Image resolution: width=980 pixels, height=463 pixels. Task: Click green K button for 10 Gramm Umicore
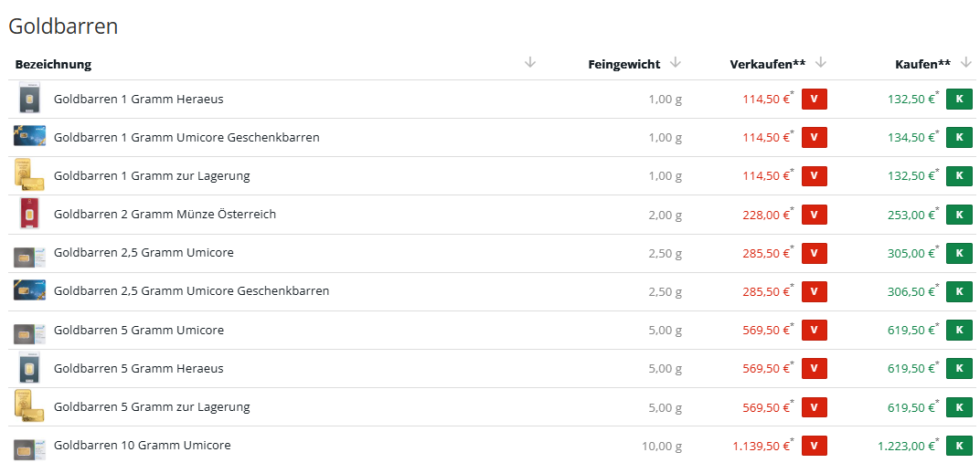pyautogui.click(x=958, y=447)
